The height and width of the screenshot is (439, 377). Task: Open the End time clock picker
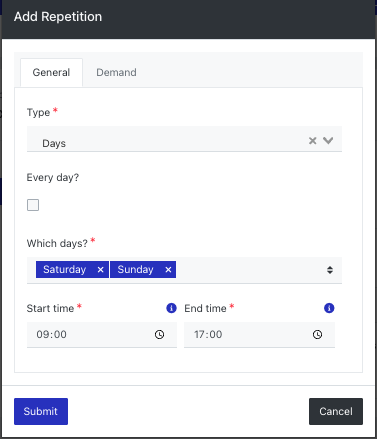tap(317, 334)
